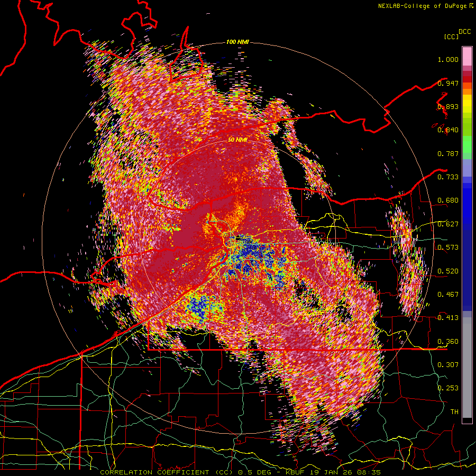This screenshot has height=476, width=476.
Task: Select the 0.947 scale value
Action: pyautogui.click(x=448, y=83)
